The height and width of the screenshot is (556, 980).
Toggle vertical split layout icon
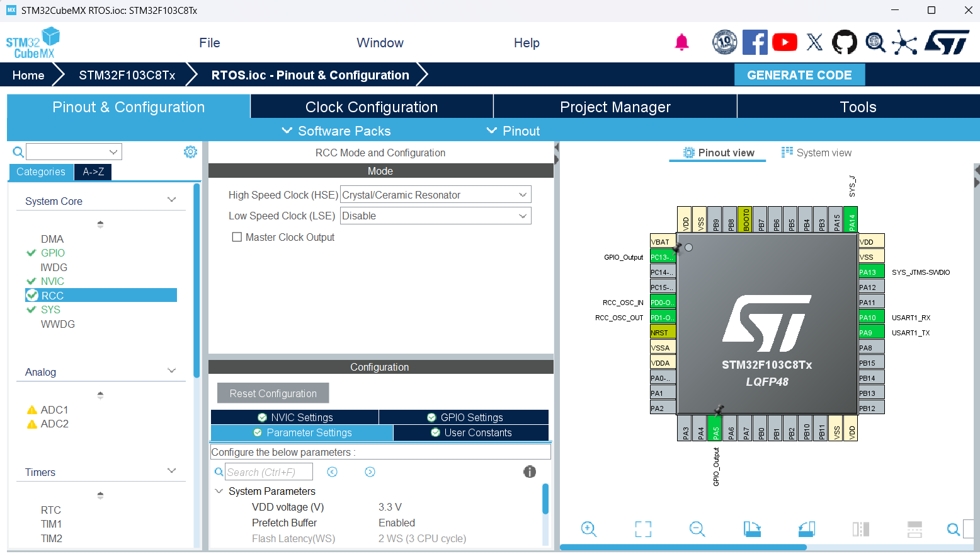tap(861, 529)
